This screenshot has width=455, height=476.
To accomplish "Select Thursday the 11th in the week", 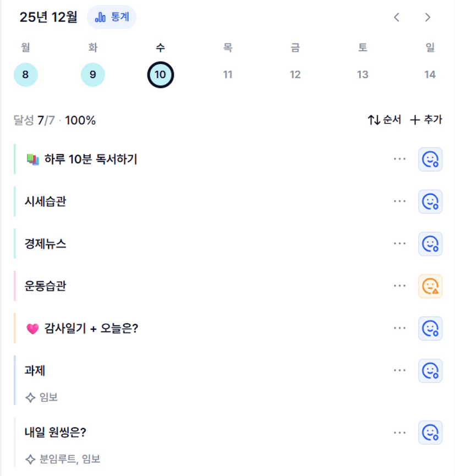I will pyautogui.click(x=228, y=75).
